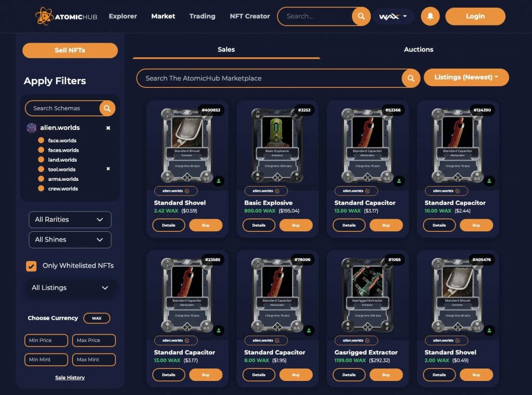Click the Max Price field
Viewport: 532px width, 395px height.
94,340
